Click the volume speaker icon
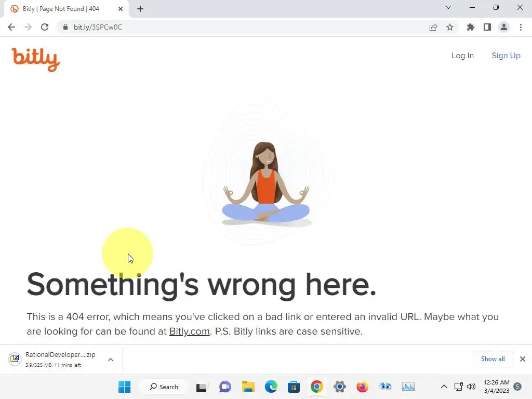The image size is (532, 399). 471,387
